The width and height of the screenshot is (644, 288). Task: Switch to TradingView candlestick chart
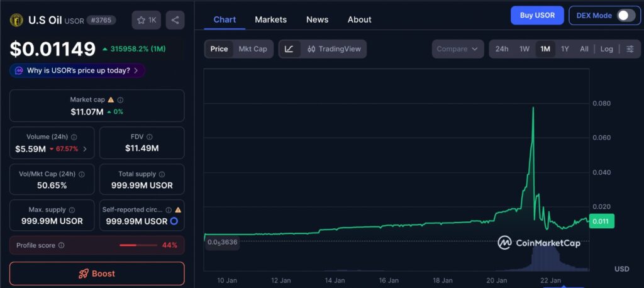(334, 49)
